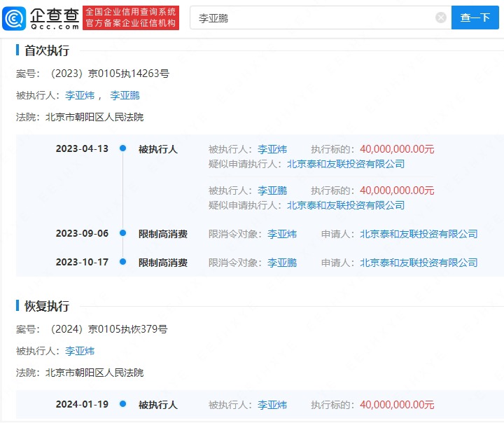Screen dimensions: 504x423
Task: Click 被执行人 label in 2023-04-13 row
Action: pyautogui.click(x=157, y=149)
